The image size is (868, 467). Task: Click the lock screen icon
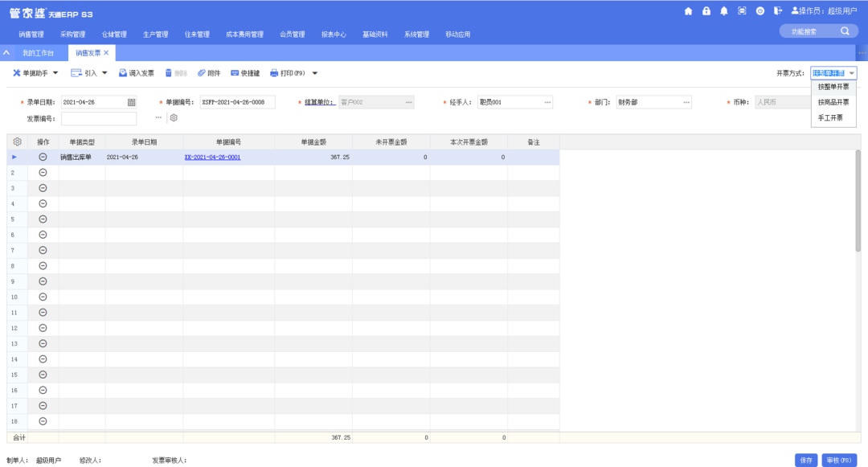(x=706, y=11)
